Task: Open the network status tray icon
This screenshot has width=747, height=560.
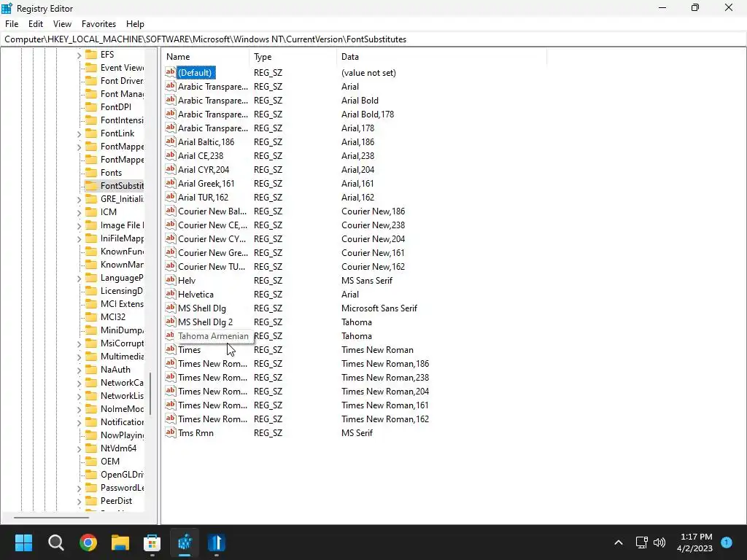Action: tap(641, 542)
